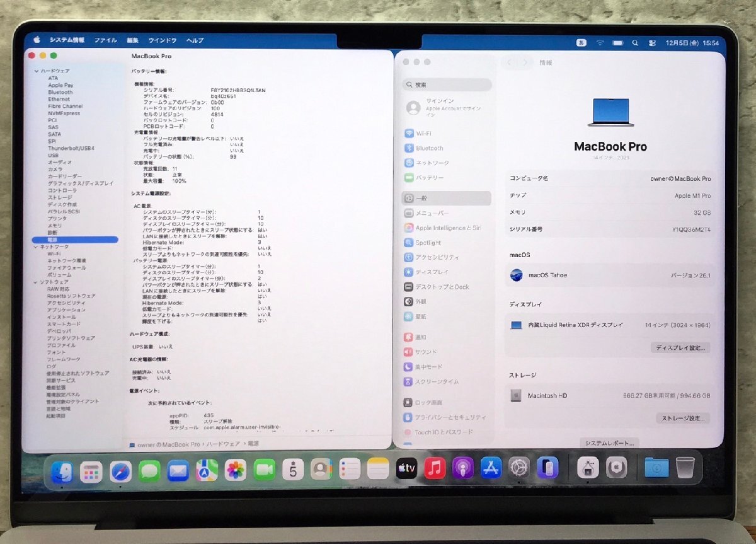Select ファイアウォール under ネットワーク
This screenshot has height=544, width=756.
(66, 268)
